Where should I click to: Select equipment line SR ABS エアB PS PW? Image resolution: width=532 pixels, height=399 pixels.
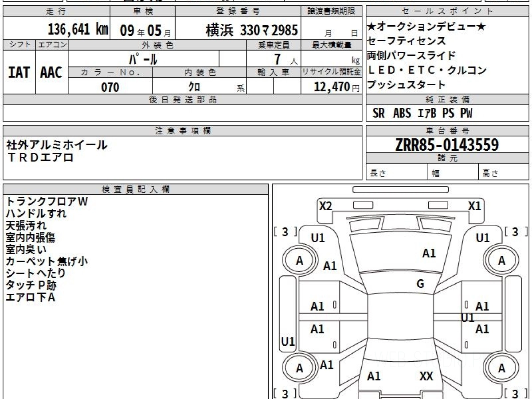click(422, 113)
